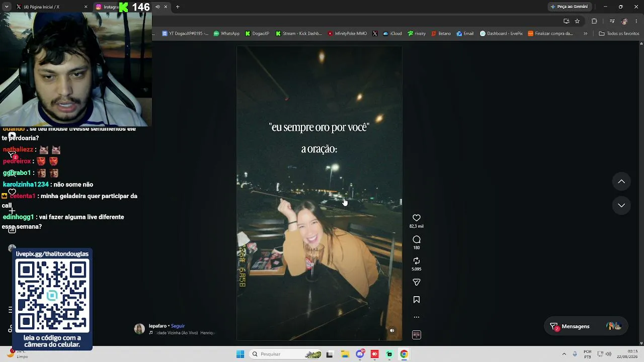The image size is (644, 362).
Task: Bookmark this page with the star icon
Action: point(577,21)
